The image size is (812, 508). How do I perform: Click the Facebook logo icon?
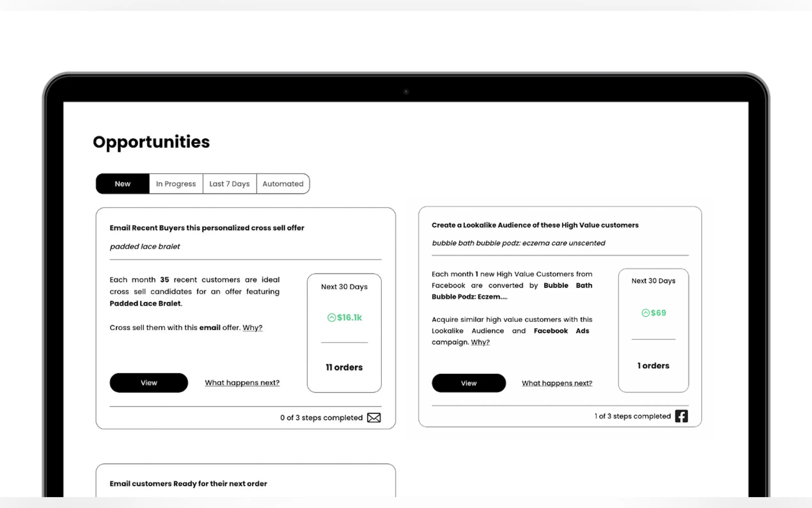click(x=681, y=416)
